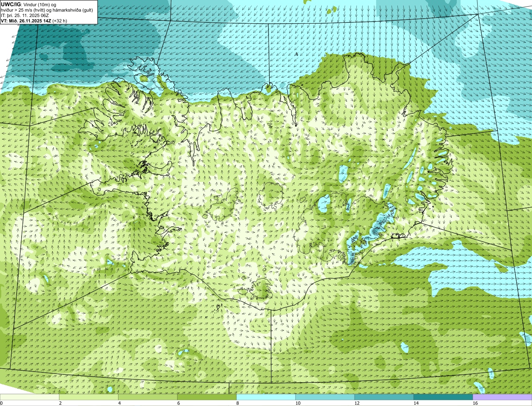
Task: Click the color scale label '4'
Action: [x=119, y=403]
